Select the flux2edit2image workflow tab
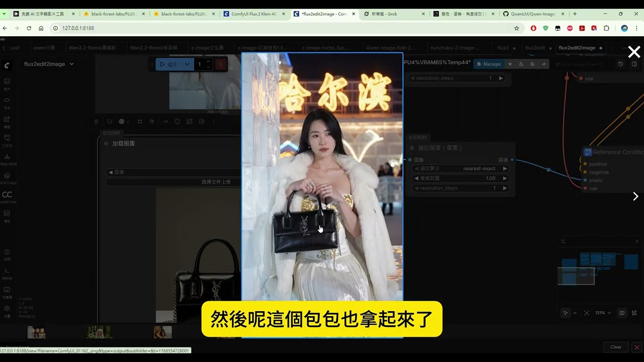This screenshot has height=362, width=644. 577,48
